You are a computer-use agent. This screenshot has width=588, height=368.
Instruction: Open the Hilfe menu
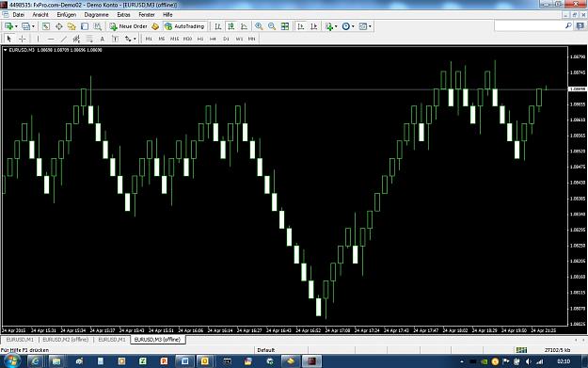[x=167, y=15]
